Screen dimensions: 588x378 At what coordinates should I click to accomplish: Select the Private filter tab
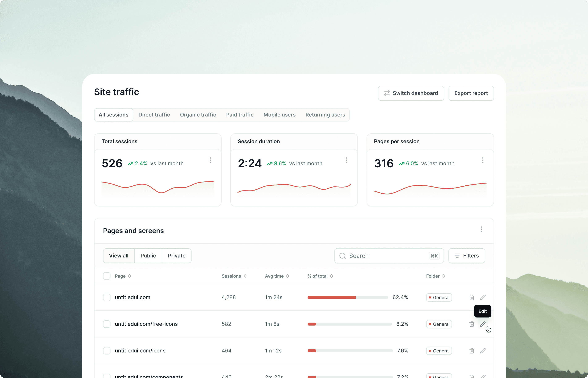(176, 256)
